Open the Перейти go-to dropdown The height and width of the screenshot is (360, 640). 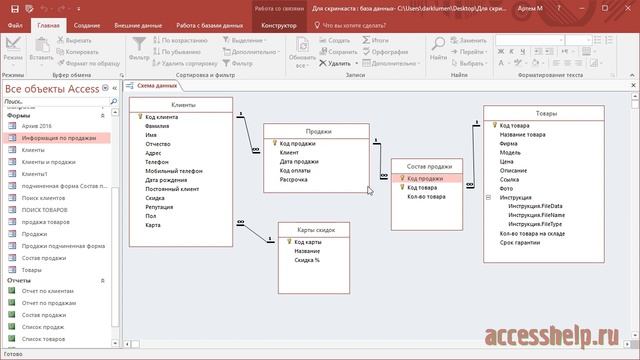[x=469, y=52]
